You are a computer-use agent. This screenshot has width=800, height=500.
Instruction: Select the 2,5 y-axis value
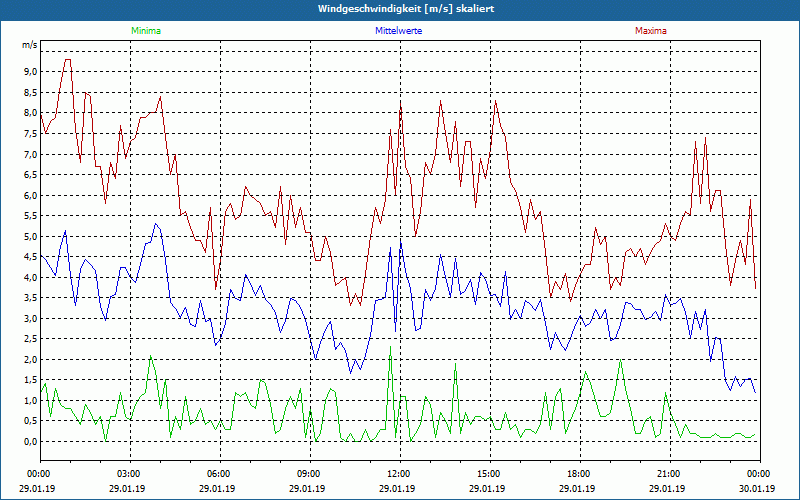pyautogui.click(x=31, y=339)
